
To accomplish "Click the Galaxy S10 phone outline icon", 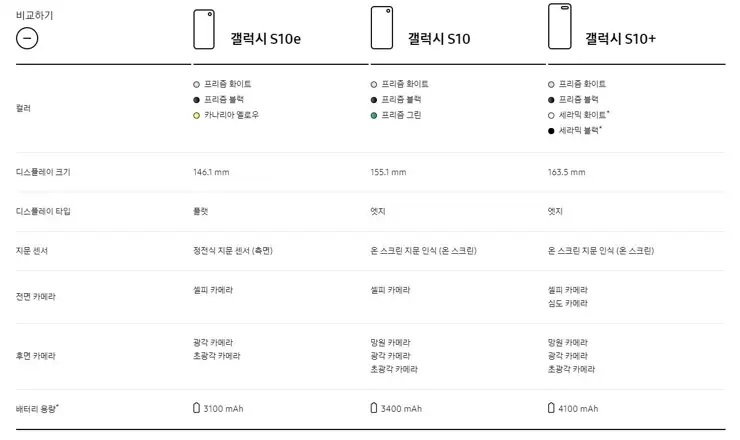I will tap(382, 28).
